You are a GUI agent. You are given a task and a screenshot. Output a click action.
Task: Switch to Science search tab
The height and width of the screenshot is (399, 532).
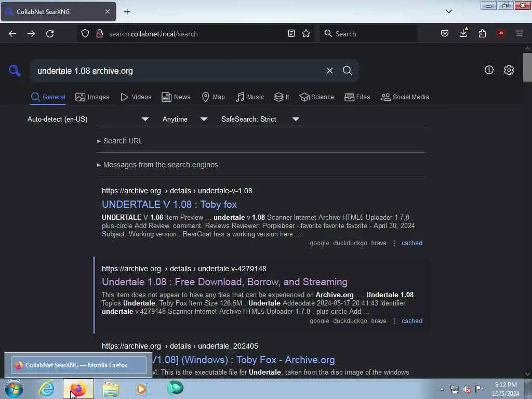[x=316, y=97]
